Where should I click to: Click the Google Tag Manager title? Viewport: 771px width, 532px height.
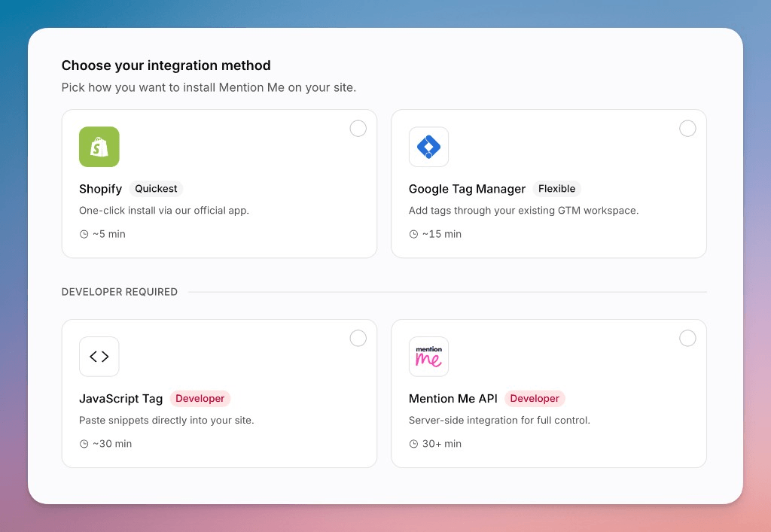point(467,189)
